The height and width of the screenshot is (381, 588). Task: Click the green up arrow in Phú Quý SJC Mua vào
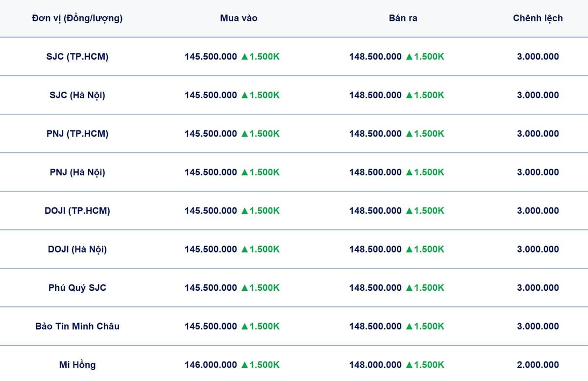point(245,287)
